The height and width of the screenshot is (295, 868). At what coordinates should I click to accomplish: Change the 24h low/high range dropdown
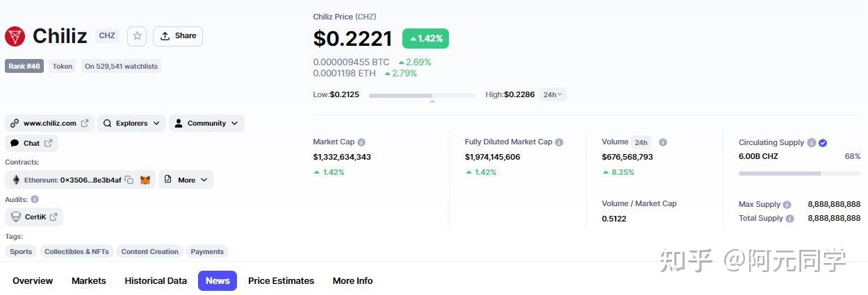point(553,94)
